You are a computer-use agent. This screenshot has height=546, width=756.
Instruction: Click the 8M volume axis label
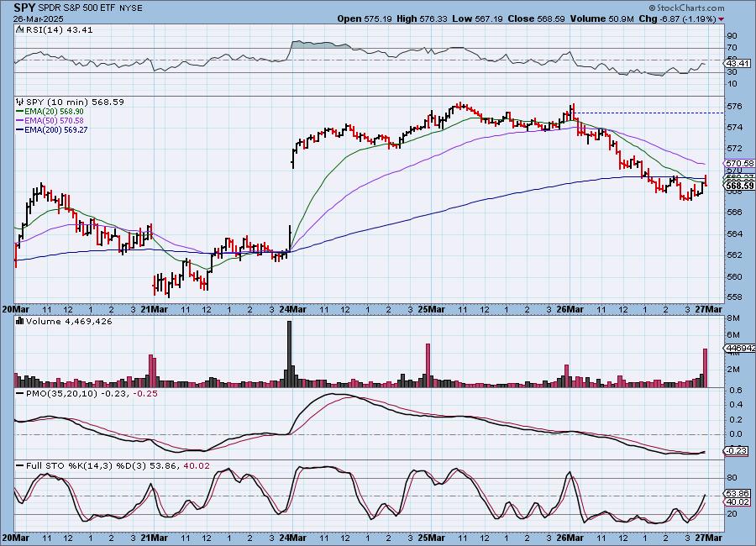pos(733,318)
